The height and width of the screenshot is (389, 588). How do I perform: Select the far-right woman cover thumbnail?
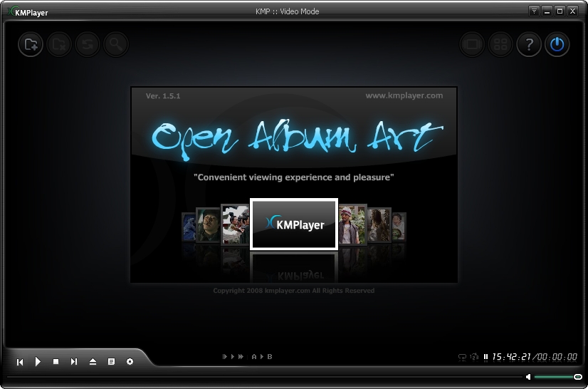(399, 227)
